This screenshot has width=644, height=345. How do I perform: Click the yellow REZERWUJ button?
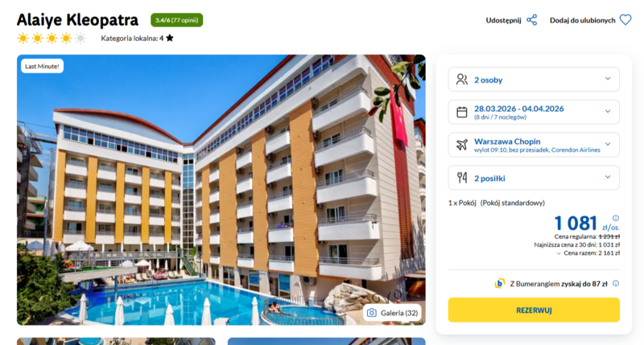click(x=534, y=310)
